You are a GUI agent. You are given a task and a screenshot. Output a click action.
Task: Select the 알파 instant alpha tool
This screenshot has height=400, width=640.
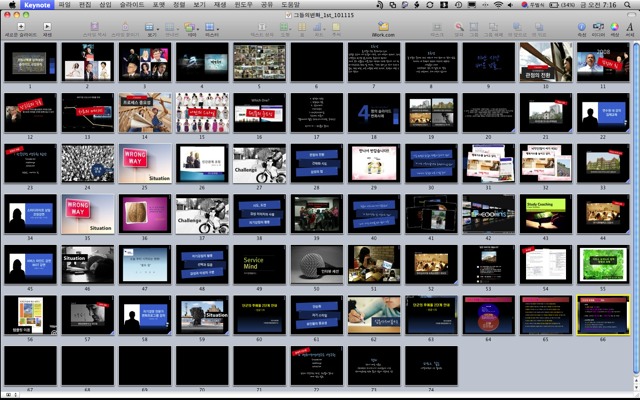pyautogui.click(x=459, y=27)
